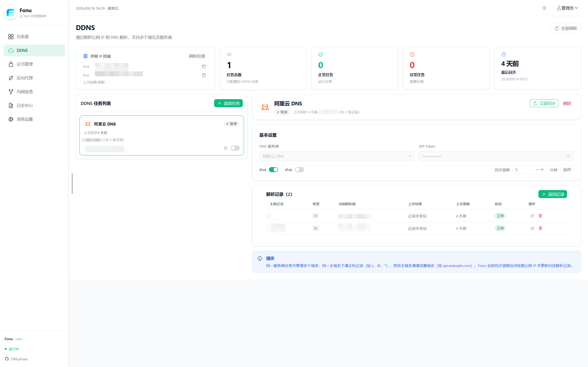
Task: Click the 暂停 status badge in task card
Action: point(232,124)
